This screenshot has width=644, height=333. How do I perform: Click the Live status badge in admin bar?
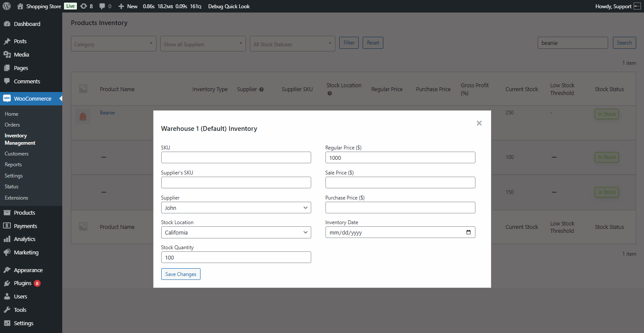pos(70,6)
